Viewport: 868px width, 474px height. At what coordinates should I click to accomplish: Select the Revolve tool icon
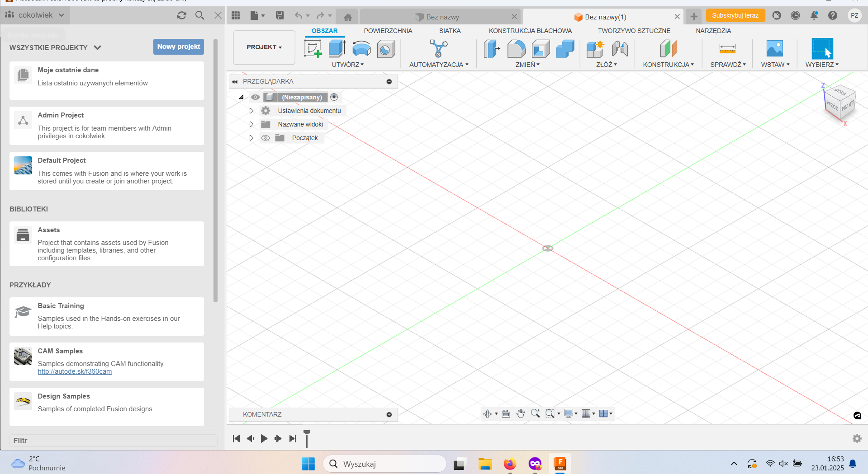point(361,49)
